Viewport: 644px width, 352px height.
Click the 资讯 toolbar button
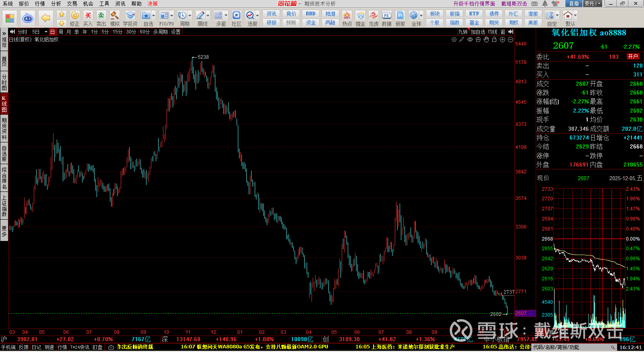(x=271, y=14)
